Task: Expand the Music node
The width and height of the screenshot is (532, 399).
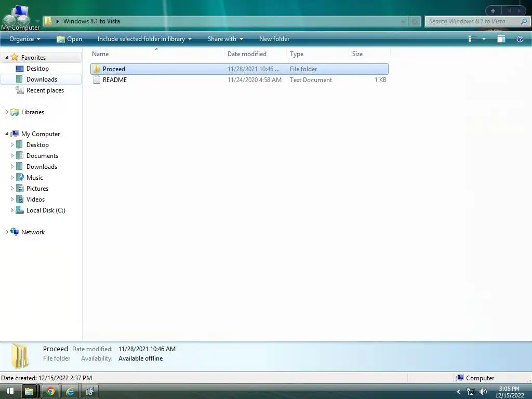Action: (x=12, y=178)
